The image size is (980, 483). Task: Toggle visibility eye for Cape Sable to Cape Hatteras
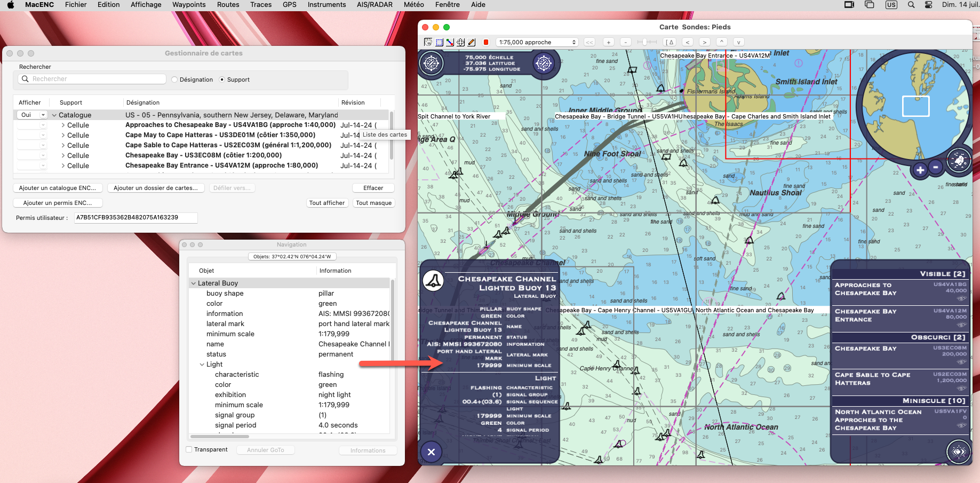coord(961,388)
